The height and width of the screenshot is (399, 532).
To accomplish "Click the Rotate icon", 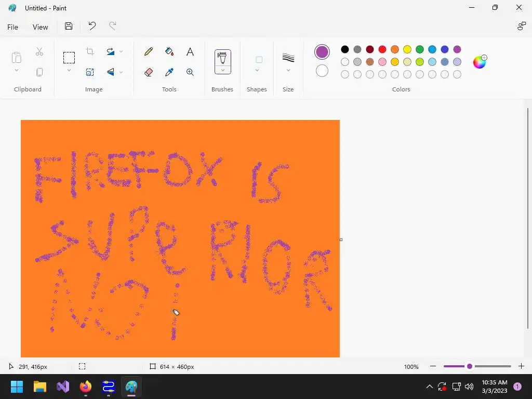I will pyautogui.click(x=110, y=51).
